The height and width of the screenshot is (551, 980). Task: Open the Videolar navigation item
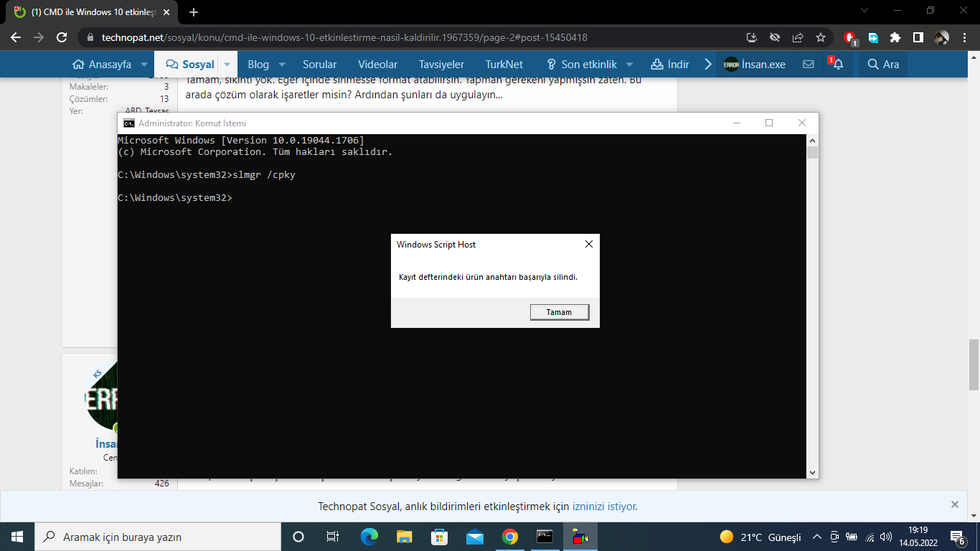pyautogui.click(x=377, y=64)
